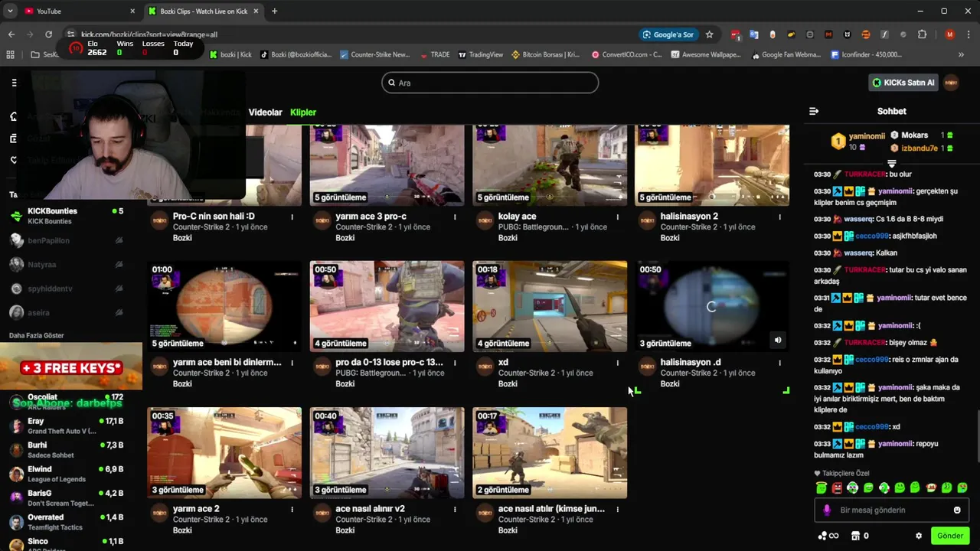Open options for 'yarım ace beni bi dinlerm...' clip
Screen dimensions: 980x551
click(x=292, y=364)
